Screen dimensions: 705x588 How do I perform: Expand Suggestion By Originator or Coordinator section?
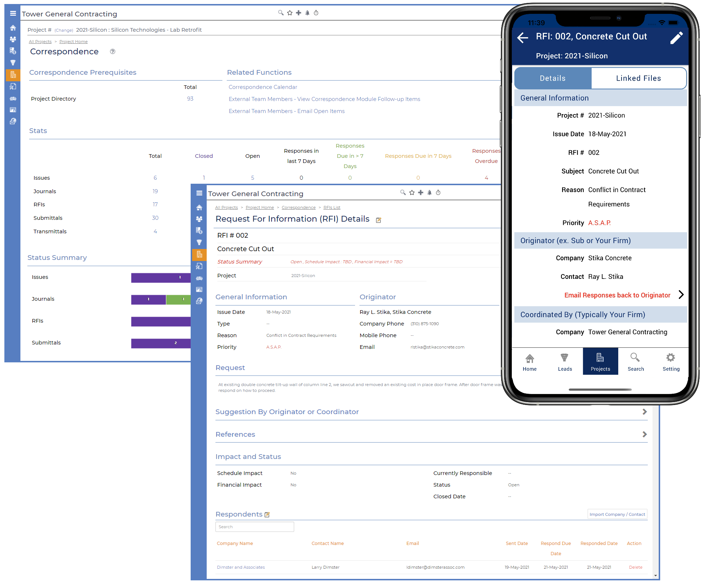(644, 412)
